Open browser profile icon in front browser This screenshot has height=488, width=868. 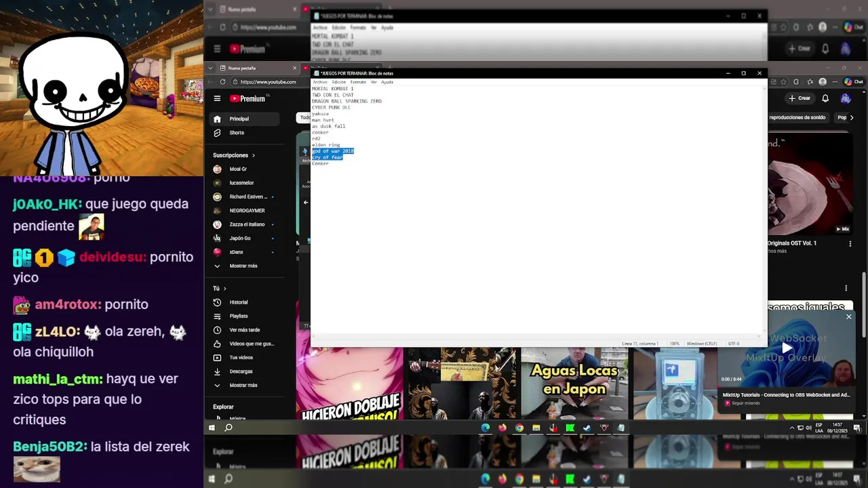click(x=823, y=82)
